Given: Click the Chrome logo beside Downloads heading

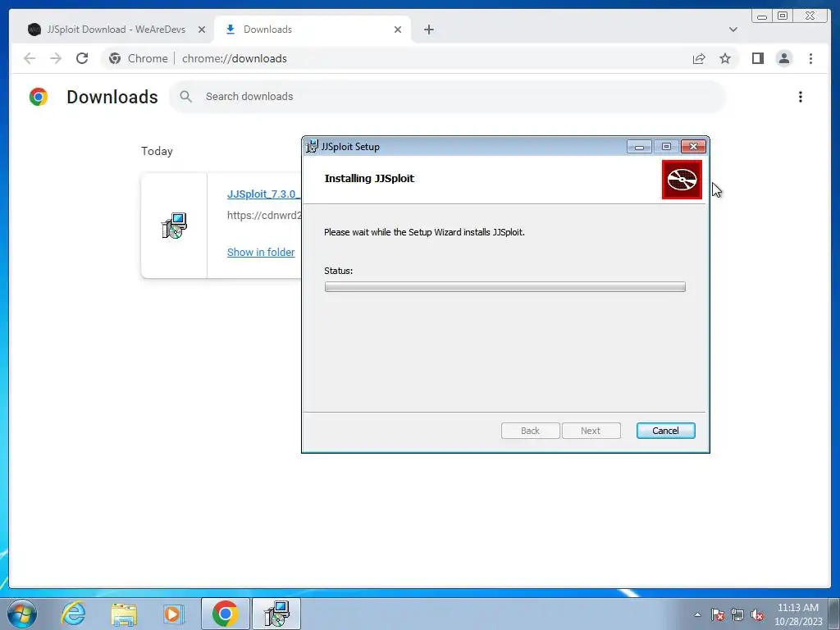Looking at the screenshot, I should click(x=39, y=97).
